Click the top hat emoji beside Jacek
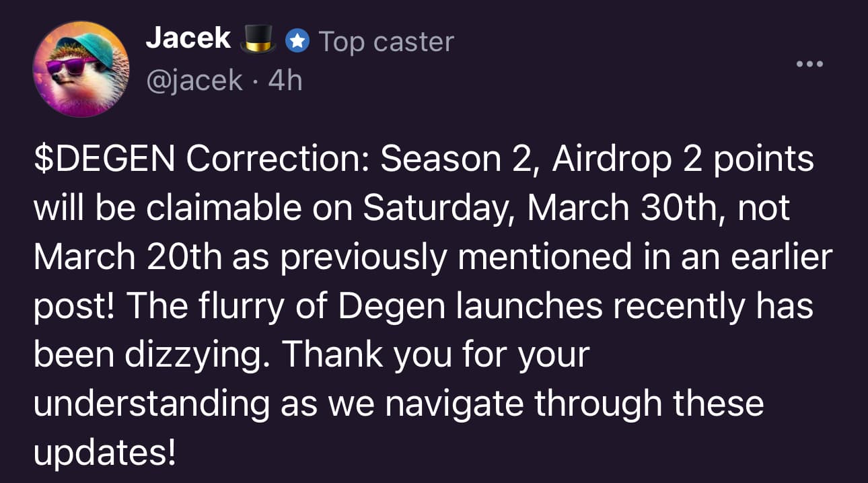 coord(258,39)
